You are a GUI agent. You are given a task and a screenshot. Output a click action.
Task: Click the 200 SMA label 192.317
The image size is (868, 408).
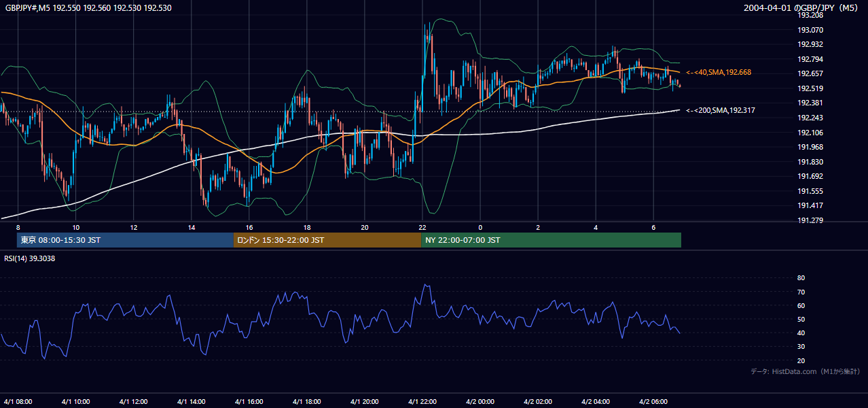[x=720, y=110]
